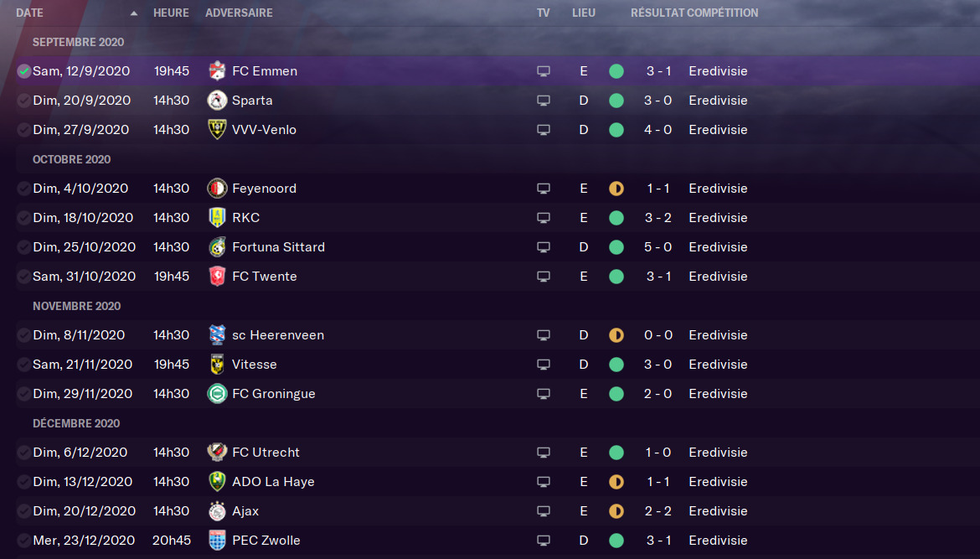Open the 2 - 2 result versus Ajax
The image size is (980, 559).
[x=658, y=511]
